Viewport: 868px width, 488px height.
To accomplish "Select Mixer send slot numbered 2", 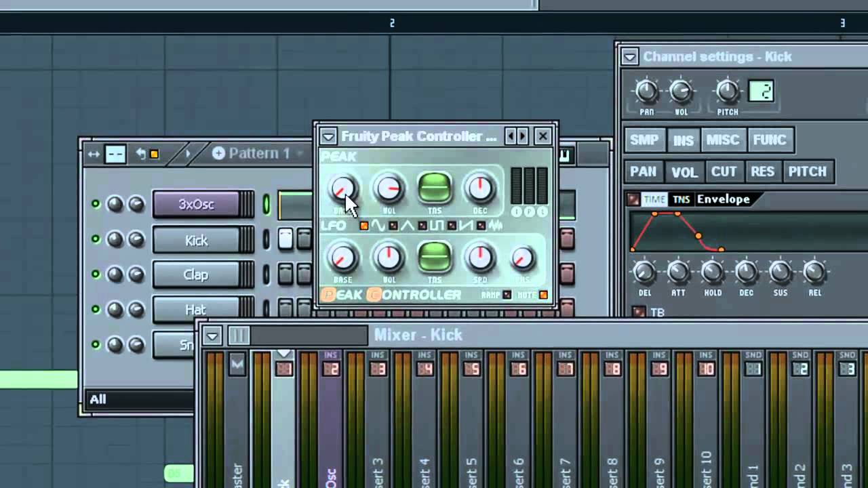I will (x=801, y=369).
